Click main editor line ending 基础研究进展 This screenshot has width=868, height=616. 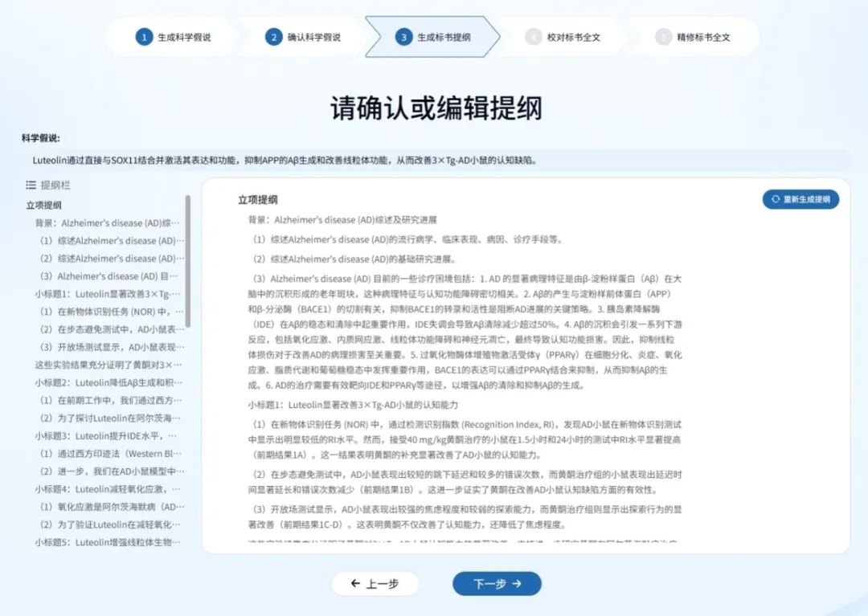[x=355, y=259]
